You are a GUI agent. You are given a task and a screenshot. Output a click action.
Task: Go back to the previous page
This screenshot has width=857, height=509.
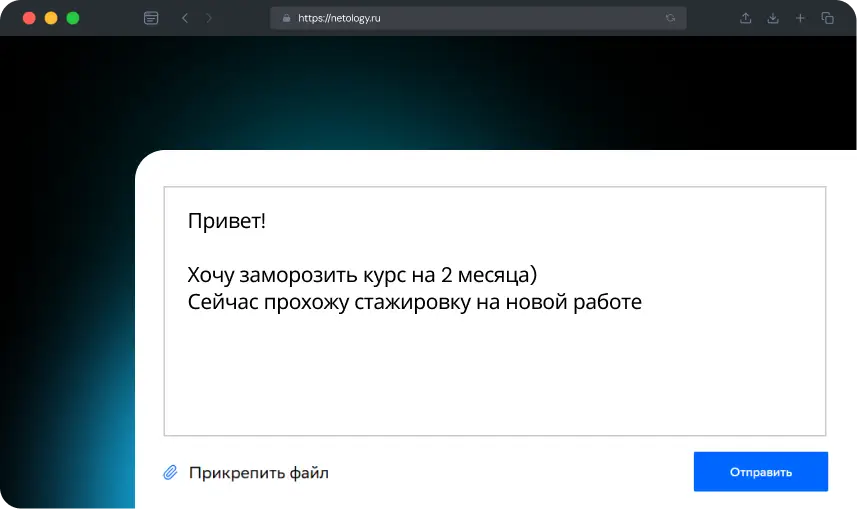tap(185, 18)
